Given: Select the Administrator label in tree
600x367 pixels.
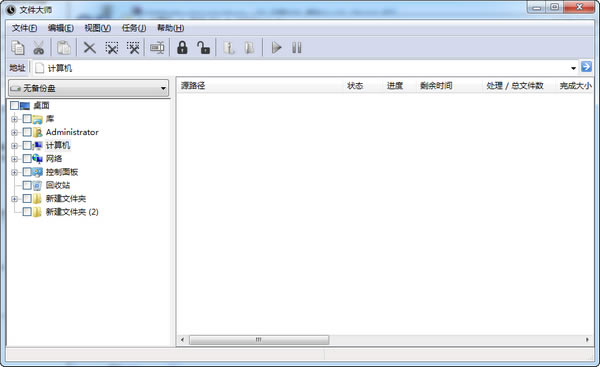Looking at the screenshot, I should click(x=72, y=132).
